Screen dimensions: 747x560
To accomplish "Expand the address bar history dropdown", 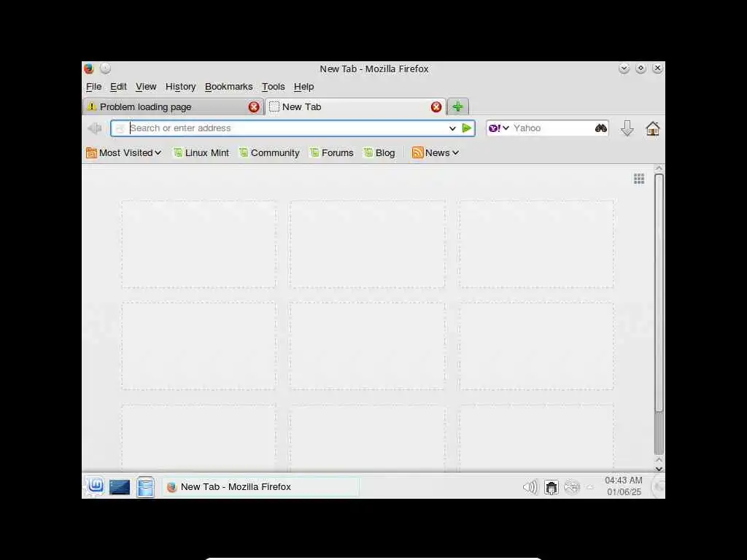I will (x=452, y=128).
